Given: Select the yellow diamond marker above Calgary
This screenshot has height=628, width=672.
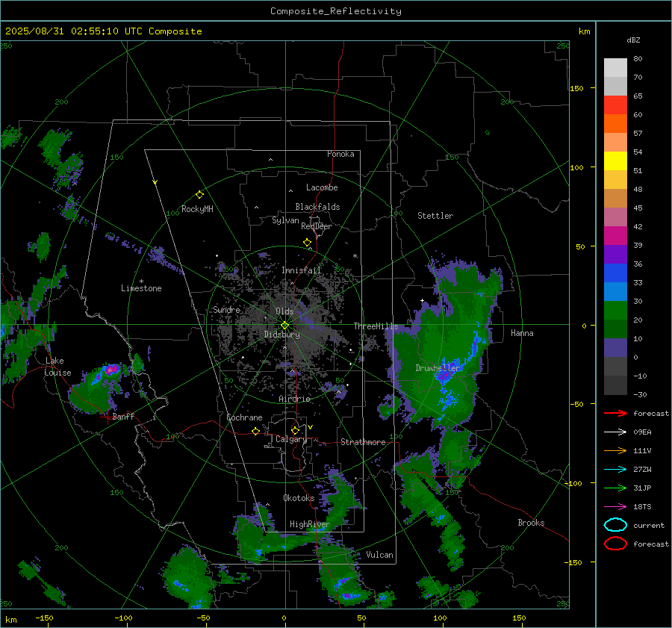Looking at the screenshot, I should (x=295, y=430).
